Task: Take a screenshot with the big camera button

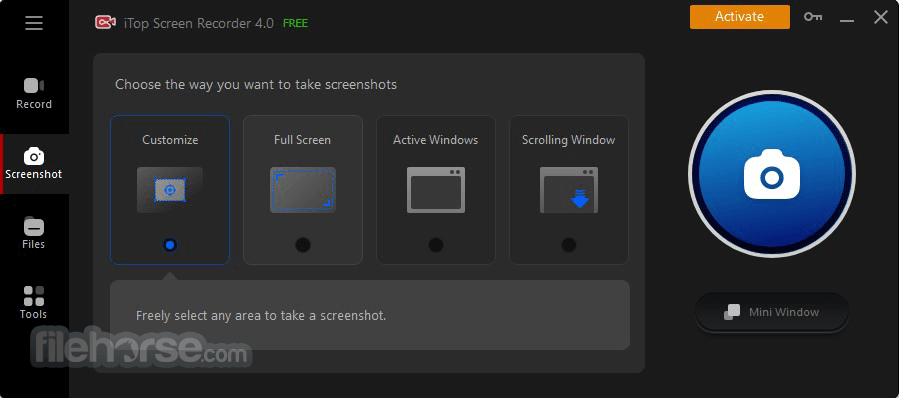Action: 772,174
